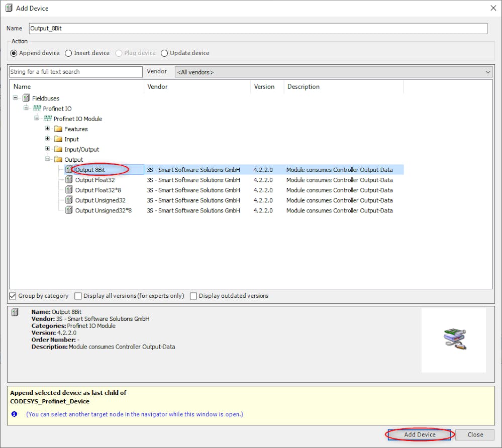
Task: Click the Add Device button
Action: [x=420, y=434]
